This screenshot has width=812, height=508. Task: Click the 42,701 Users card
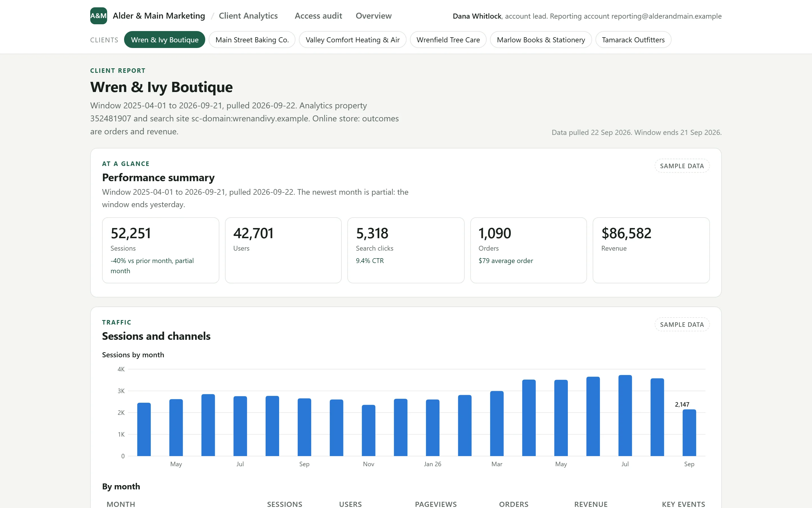click(x=283, y=250)
